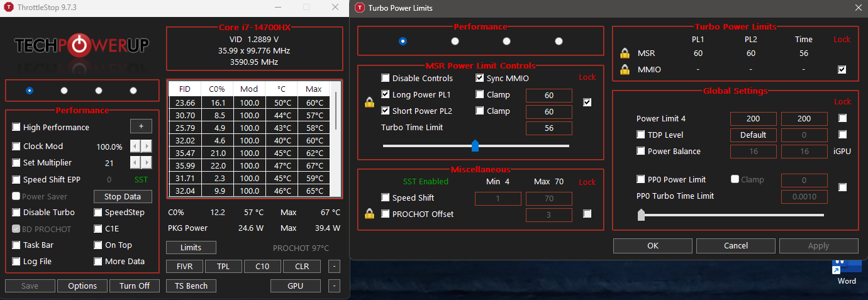The image size is (868, 300).
Task: Toggle the Clock Mod checkbox
Action: tap(16, 146)
